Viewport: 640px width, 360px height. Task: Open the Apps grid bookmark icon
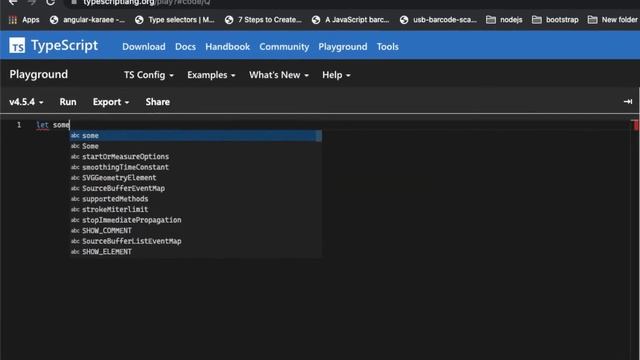tap(13, 20)
